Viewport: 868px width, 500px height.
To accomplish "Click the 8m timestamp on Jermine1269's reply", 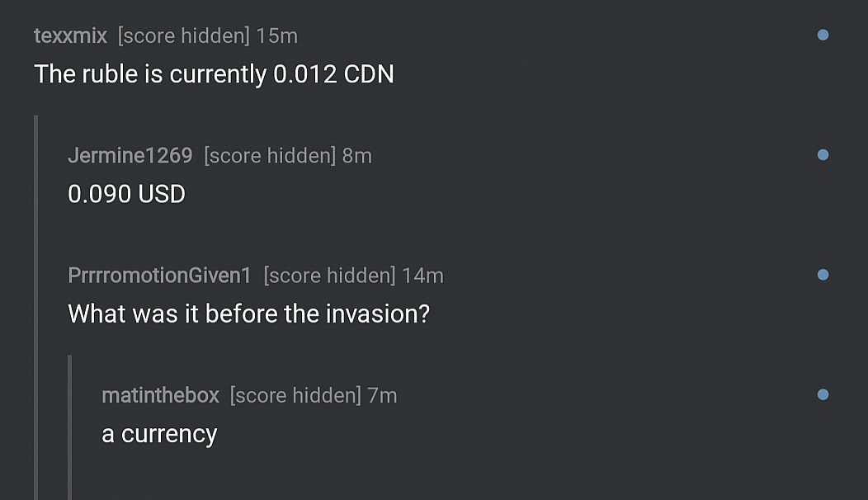I will 356,155.
